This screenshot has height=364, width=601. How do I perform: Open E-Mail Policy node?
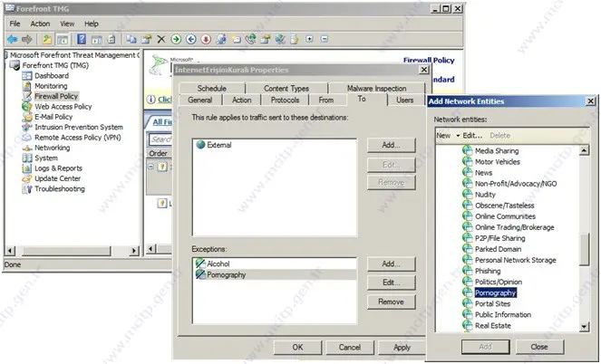coord(53,117)
